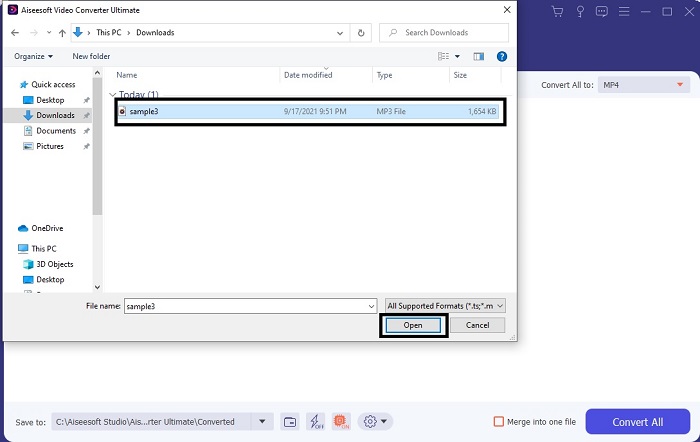Expand the Save to path dropdown
700x442 pixels.
(x=262, y=421)
